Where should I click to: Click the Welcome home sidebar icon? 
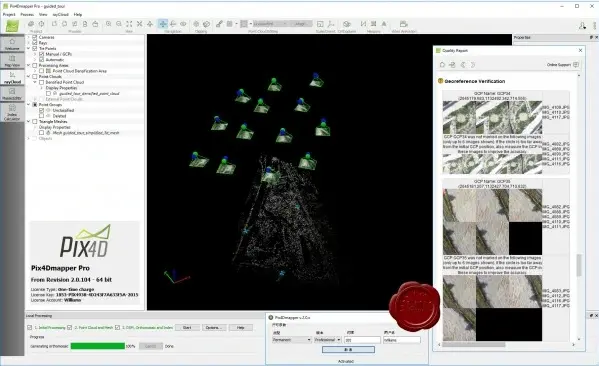point(12,44)
